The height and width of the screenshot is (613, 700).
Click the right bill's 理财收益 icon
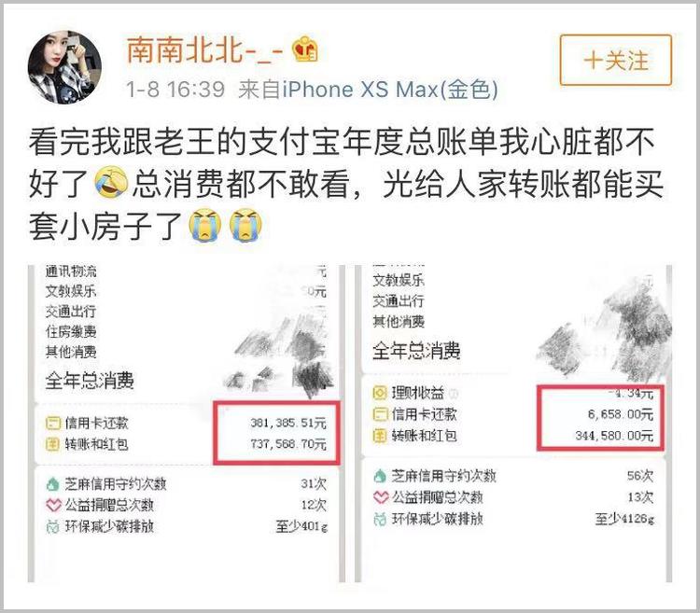click(380, 393)
